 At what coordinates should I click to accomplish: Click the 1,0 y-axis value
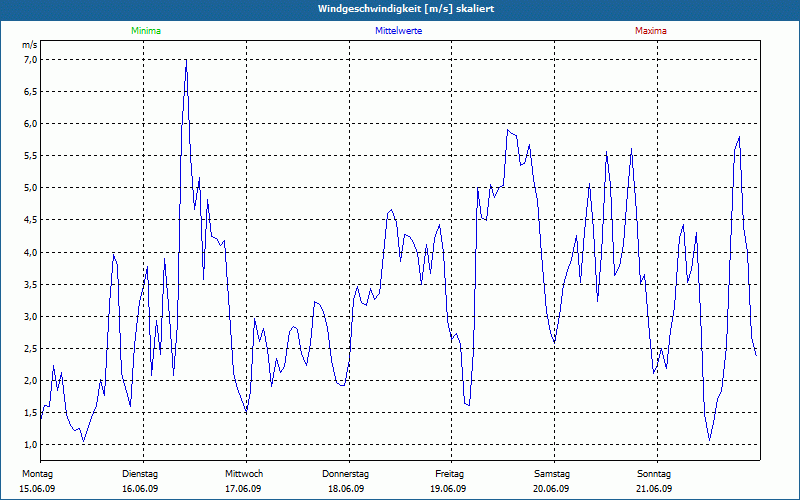[31, 445]
